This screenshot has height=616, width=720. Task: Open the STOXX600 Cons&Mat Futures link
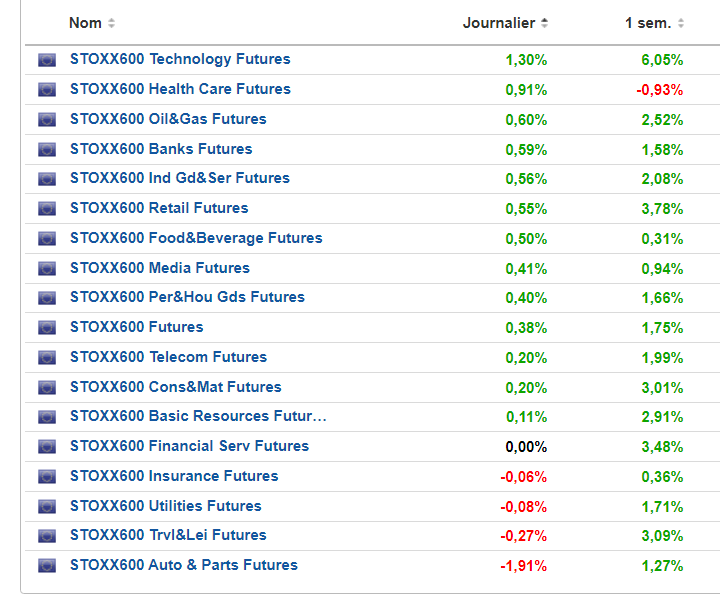click(x=175, y=387)
